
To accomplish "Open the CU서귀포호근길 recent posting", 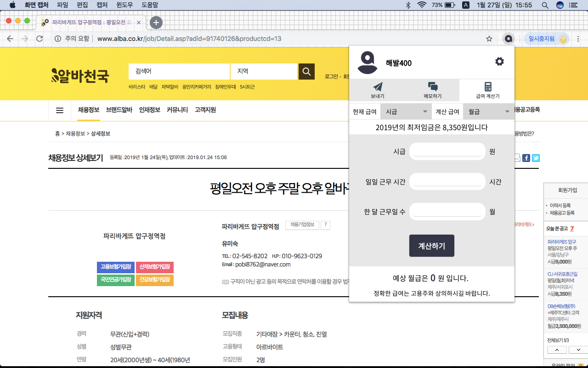I will click(562, 274).
